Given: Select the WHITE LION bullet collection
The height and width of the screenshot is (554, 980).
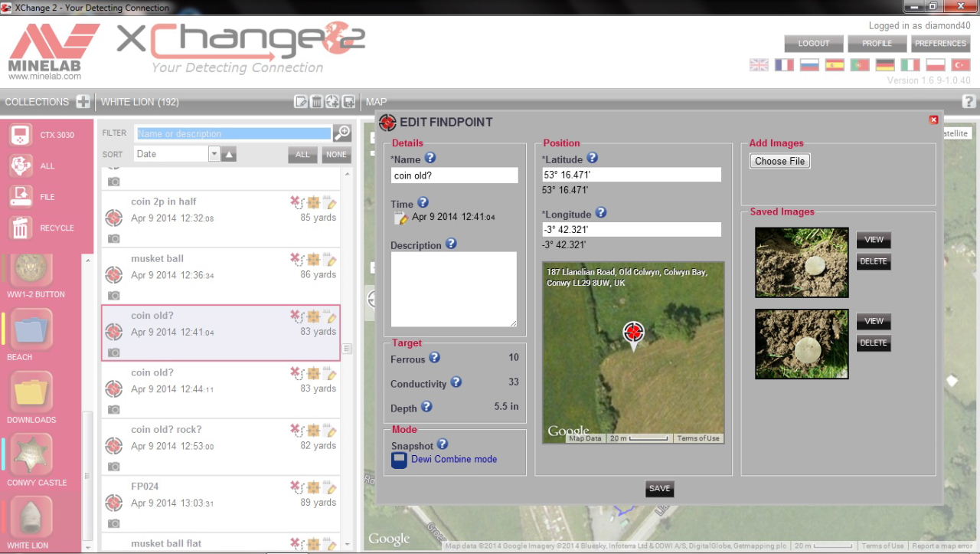Looking at the screenshot, I should click(x=32, y=517).
